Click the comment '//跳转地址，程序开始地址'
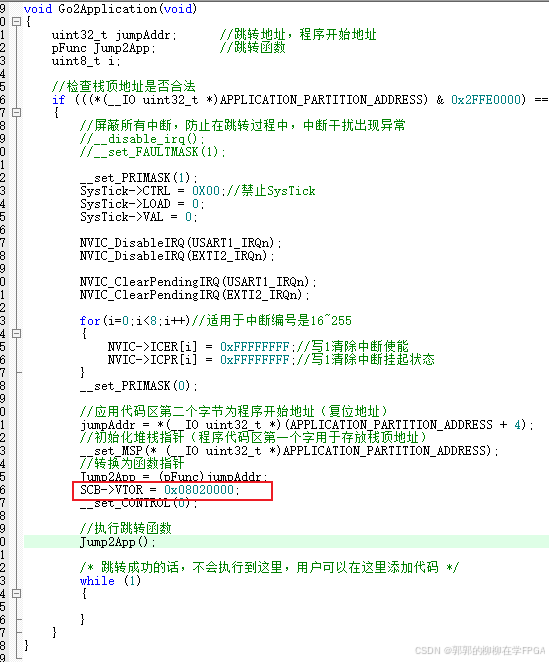 click(x=298, y=35)
